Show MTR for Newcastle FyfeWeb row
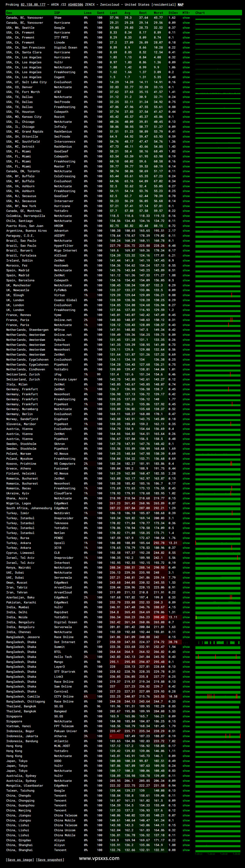The image size is (245, 868). 186,290
